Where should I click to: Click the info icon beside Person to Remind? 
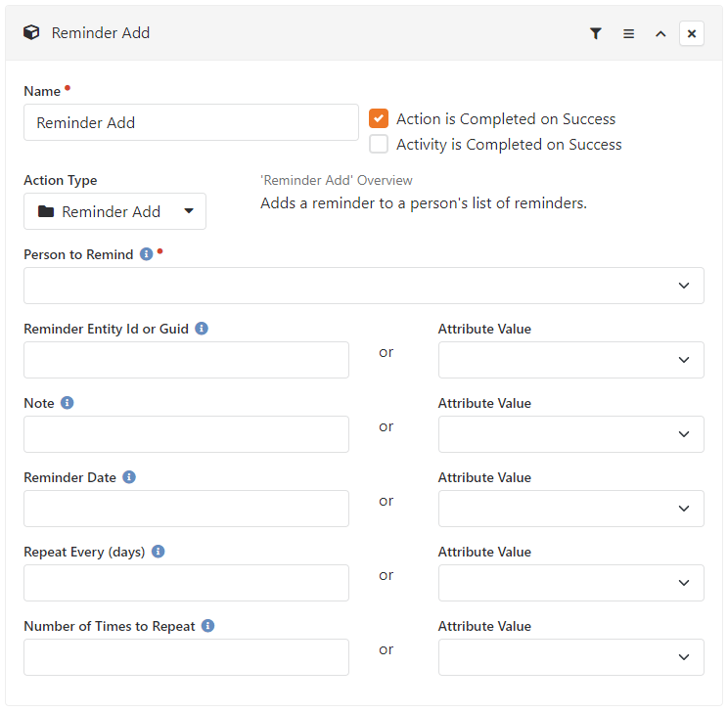pos(146,254)
